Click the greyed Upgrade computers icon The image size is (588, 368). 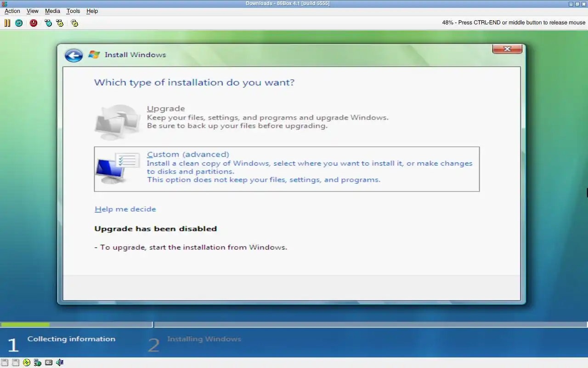tap(118, 122)
